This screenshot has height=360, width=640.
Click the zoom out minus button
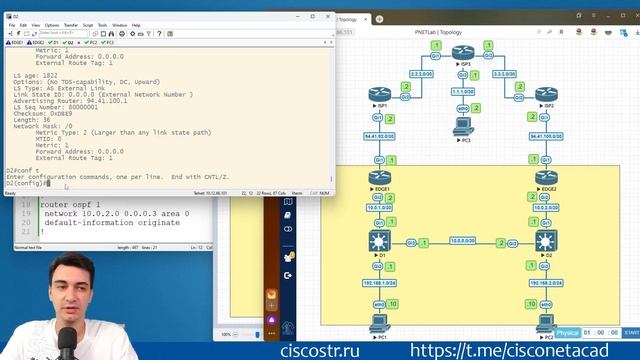(235, 335)
